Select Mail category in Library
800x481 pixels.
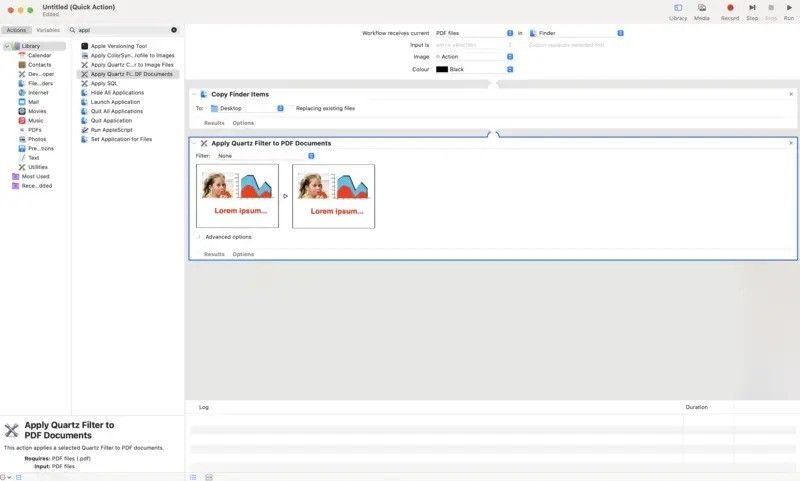pyautogui.click(x=33, y=102)
